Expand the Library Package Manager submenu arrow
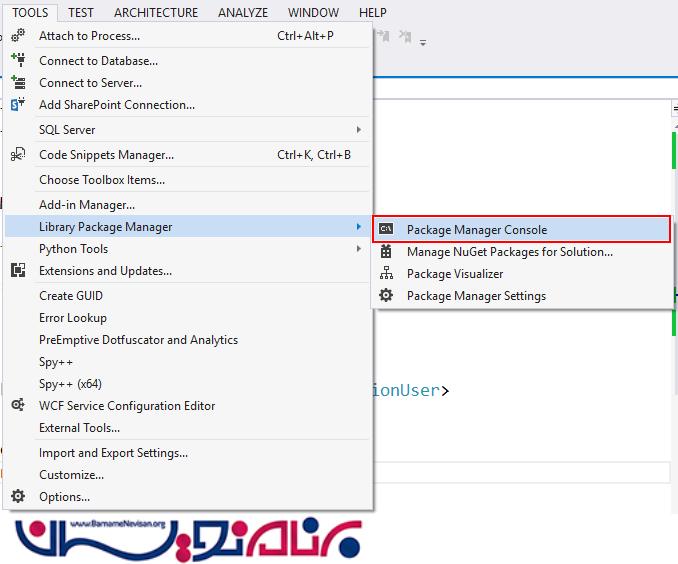678x564 pixels. coord(358,227)
